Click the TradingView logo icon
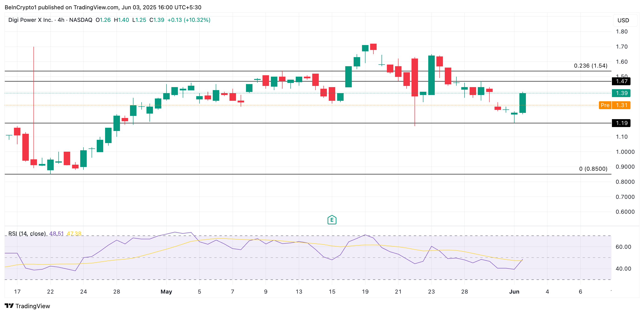This screenshot has width=644, height=314. [9, 306]
